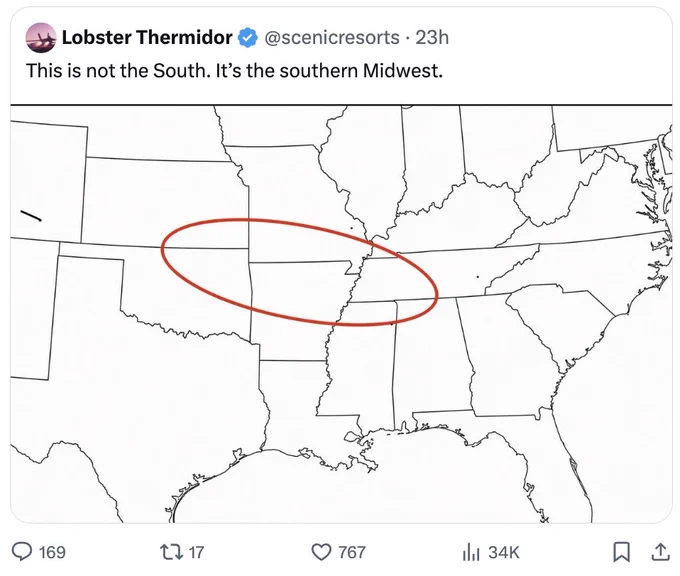This screenshot has height=576, width=680.
Task: Open the post permalink via 23h timestamp
Action: 432,37
